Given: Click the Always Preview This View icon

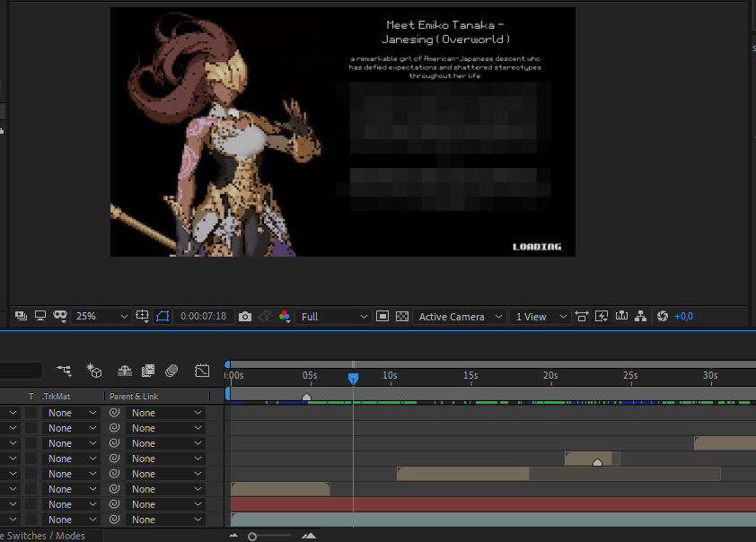Looking at the screenshot, I should [21, 316].
